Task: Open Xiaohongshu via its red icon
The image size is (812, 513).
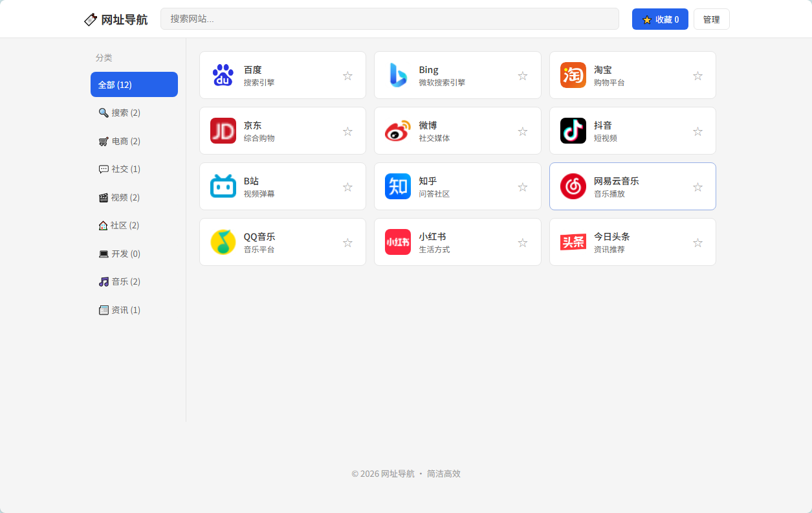Action: pos(398,242)
